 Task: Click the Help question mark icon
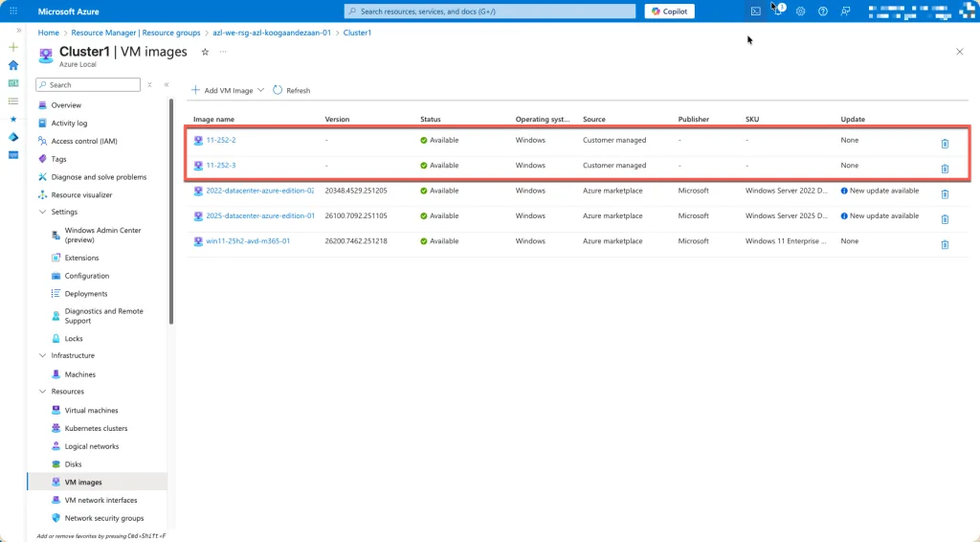pyautogui.click(x=822, y=11)
